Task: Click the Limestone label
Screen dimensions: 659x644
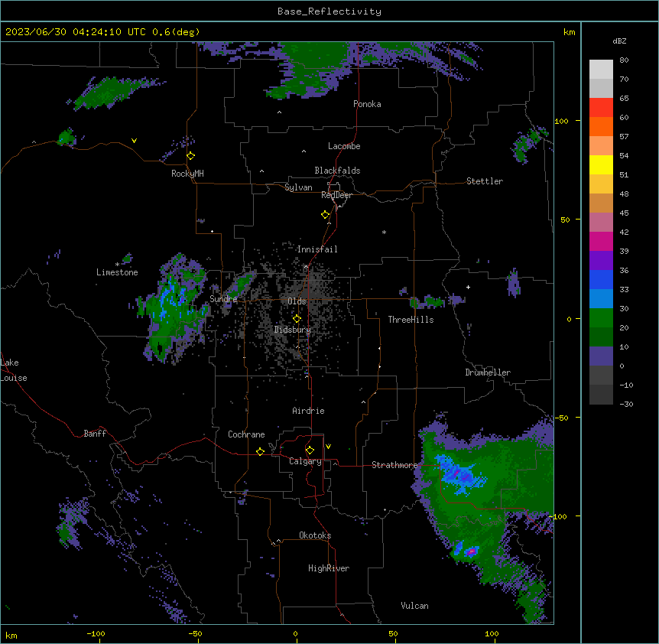Action: (x=117, y=272)
